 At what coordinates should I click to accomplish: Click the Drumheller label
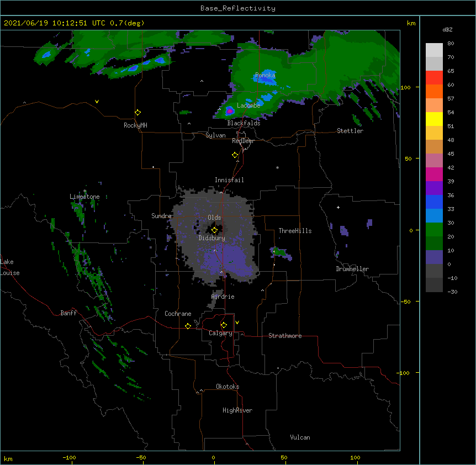tap(352, 269)
